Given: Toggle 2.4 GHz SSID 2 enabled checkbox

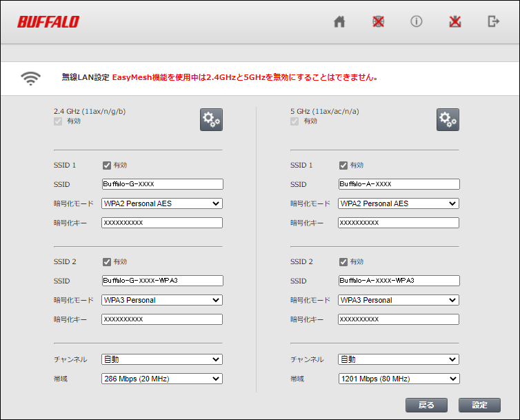Looking at the screenshot, I should pos(107,262).
